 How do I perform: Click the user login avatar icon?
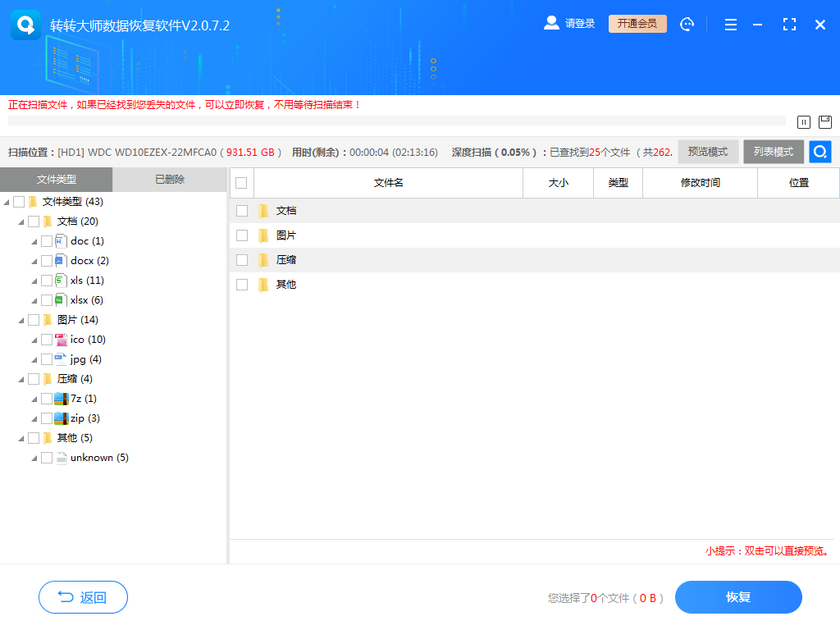pyautogui.click(x=550, y=23)
